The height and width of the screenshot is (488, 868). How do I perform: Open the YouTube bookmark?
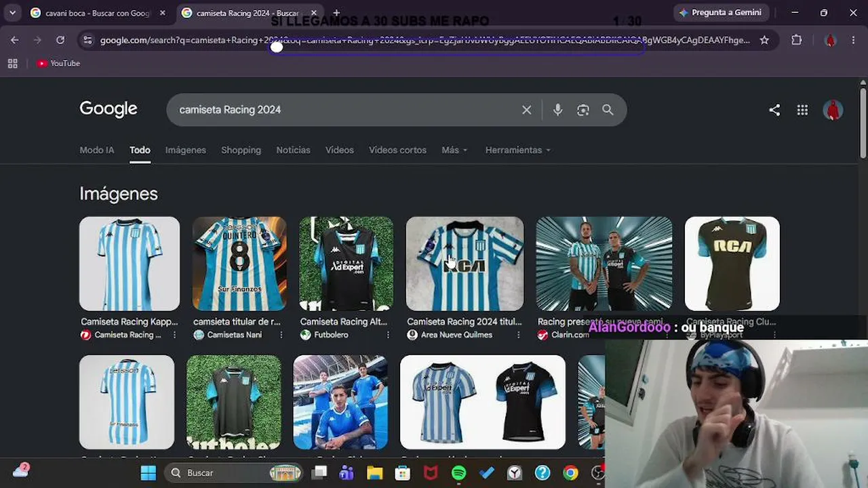(58, 63)
